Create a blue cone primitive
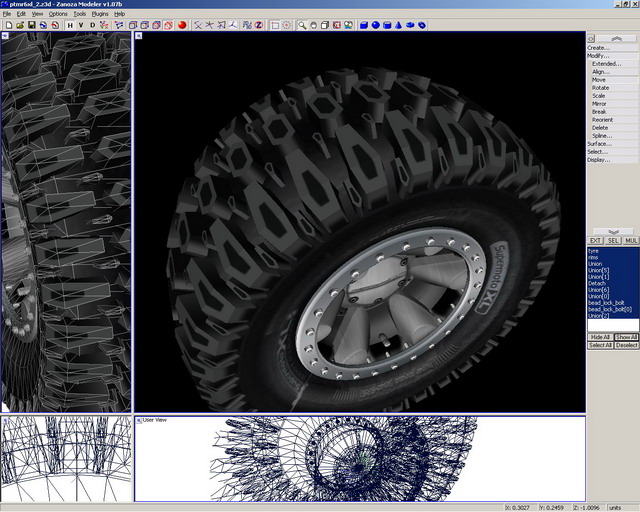This screenshot has width=640, height=512. pyautogui.click(x=399, y=24)
